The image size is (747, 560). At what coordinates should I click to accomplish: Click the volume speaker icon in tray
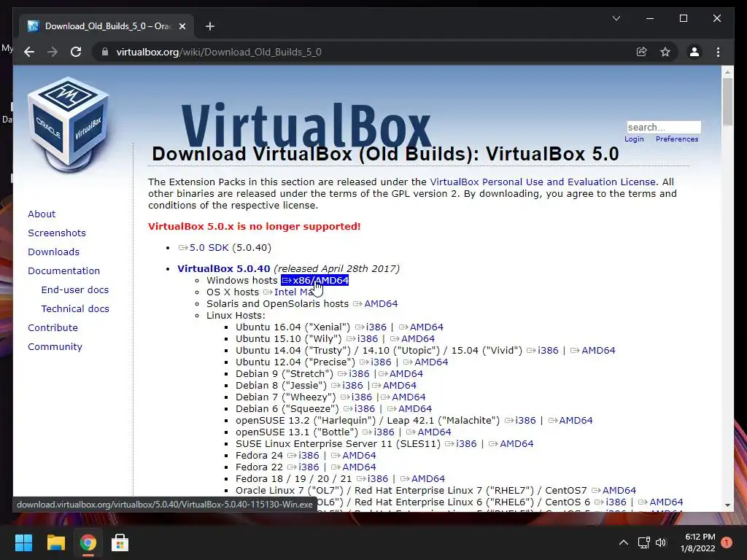click(x=661, y=542)
